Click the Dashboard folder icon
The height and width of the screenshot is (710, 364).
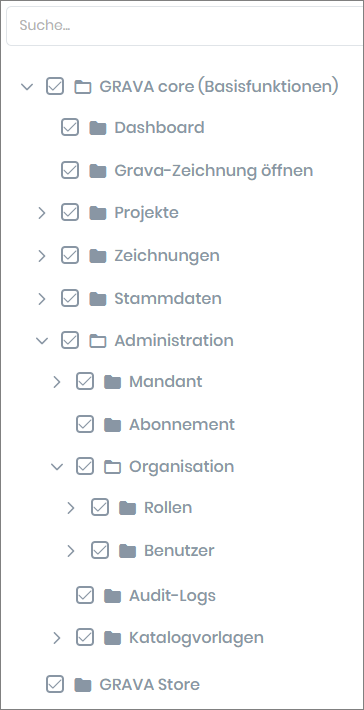click(98, 128)
